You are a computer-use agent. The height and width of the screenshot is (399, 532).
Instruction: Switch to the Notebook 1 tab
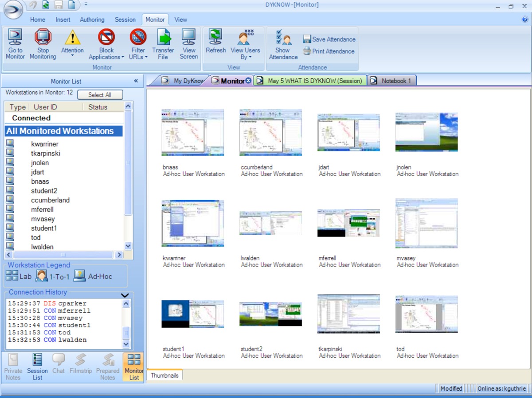pos(391,81)
